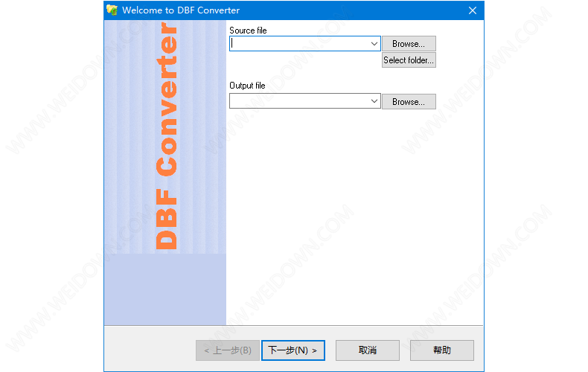Open help with the 帮助 button
Viewport: 588px width, 372px height.
[x=442, y=350]
